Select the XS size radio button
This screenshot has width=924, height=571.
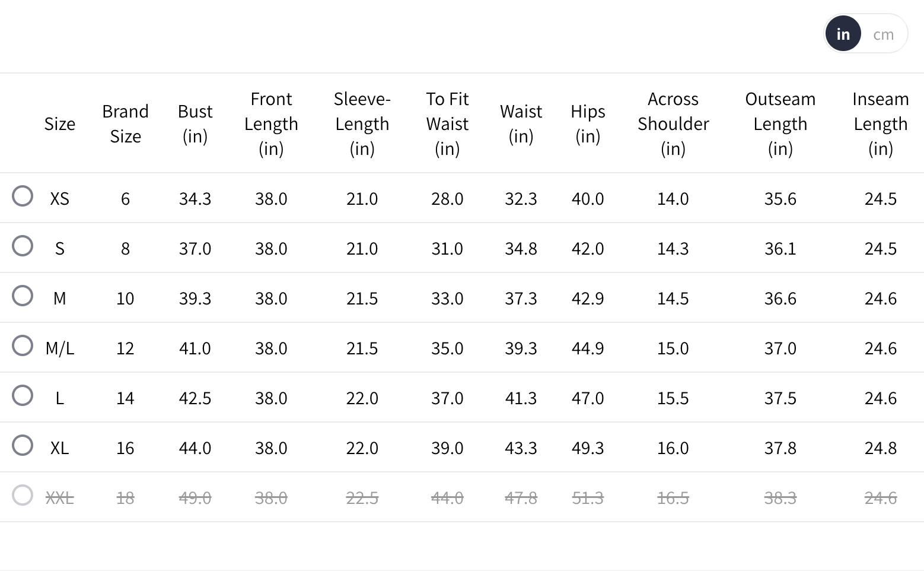23,196
